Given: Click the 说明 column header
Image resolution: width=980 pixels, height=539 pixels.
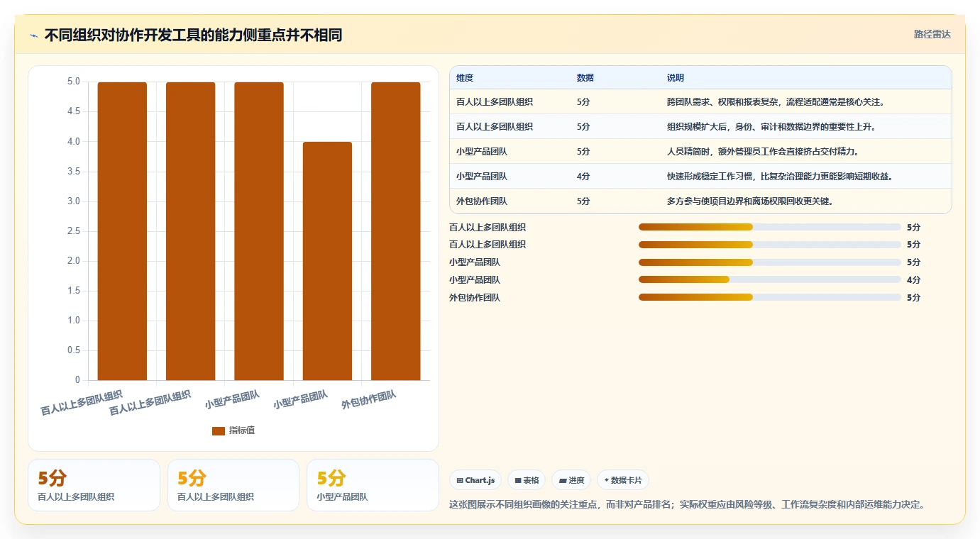Looking at the screenshot, I should pos(676,78).
